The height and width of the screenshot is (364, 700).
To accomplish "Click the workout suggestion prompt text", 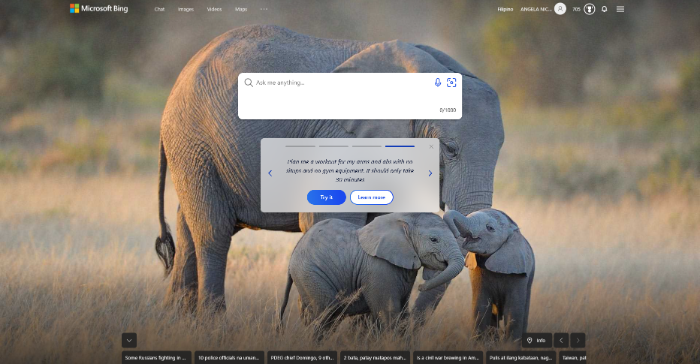I will pyautogui.click(x=350, y=171).
